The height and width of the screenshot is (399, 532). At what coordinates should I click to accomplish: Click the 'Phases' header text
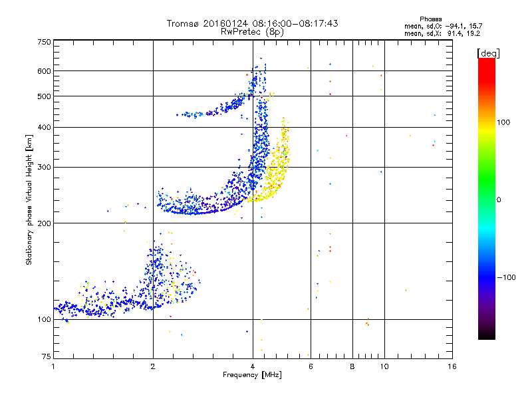coord(430,19)
